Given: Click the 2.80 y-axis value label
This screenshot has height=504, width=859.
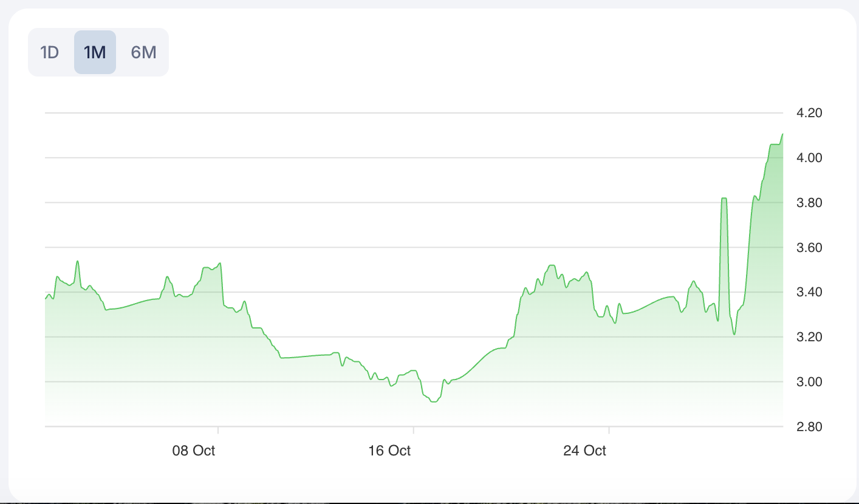Looking at the screenshot, I should [x=809, y=427].
